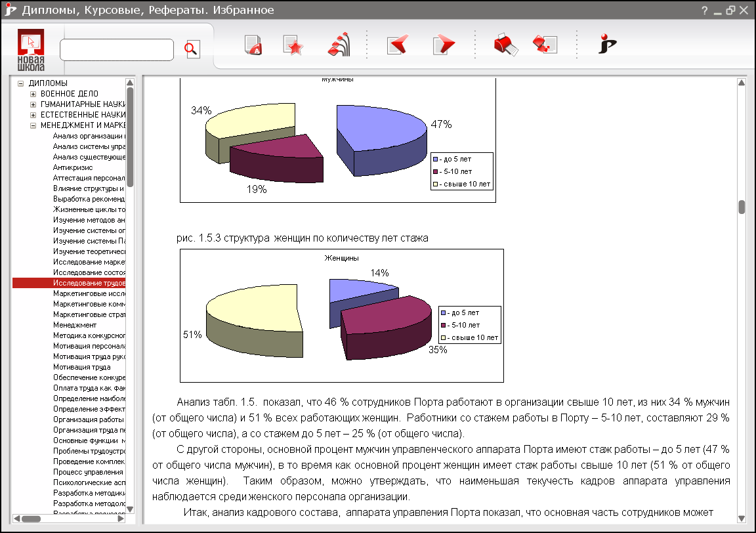Open the Психологические аспекты item
The height and width of the screenshot is (533, 756).
click(89, 482)
